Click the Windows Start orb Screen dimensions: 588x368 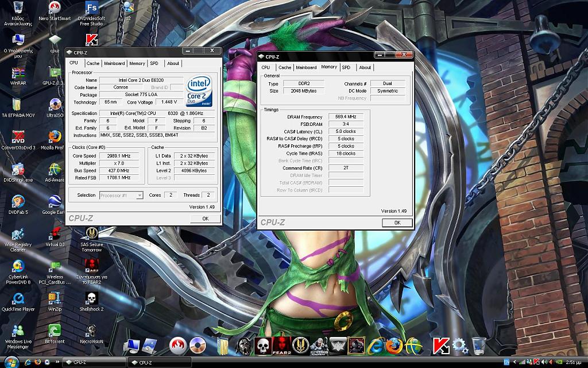click(x=11, y=362)
